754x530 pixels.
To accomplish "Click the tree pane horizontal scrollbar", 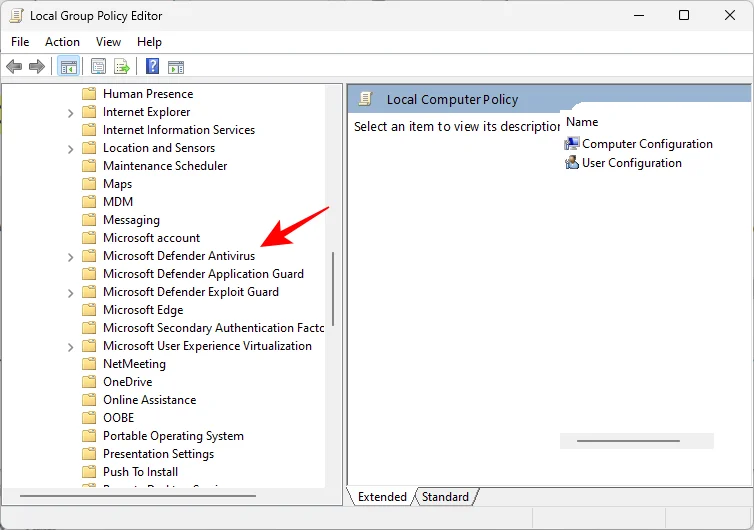I will 138,495.
